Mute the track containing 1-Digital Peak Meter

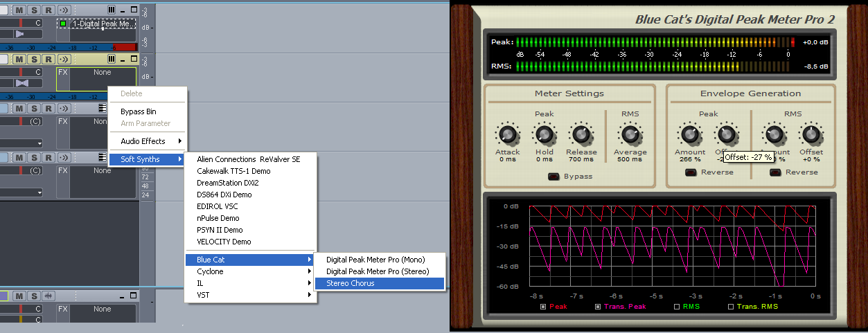20,10
